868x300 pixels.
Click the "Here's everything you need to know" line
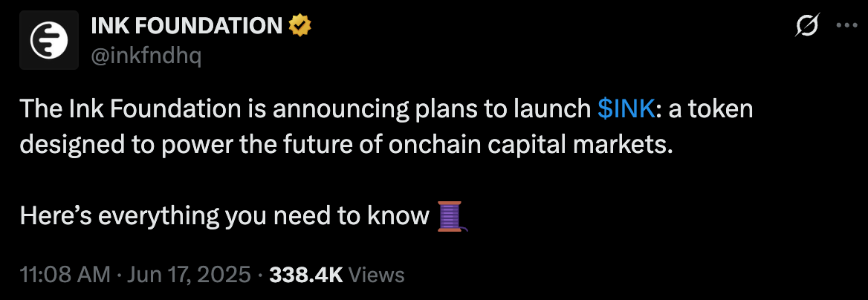pos(224,216)
